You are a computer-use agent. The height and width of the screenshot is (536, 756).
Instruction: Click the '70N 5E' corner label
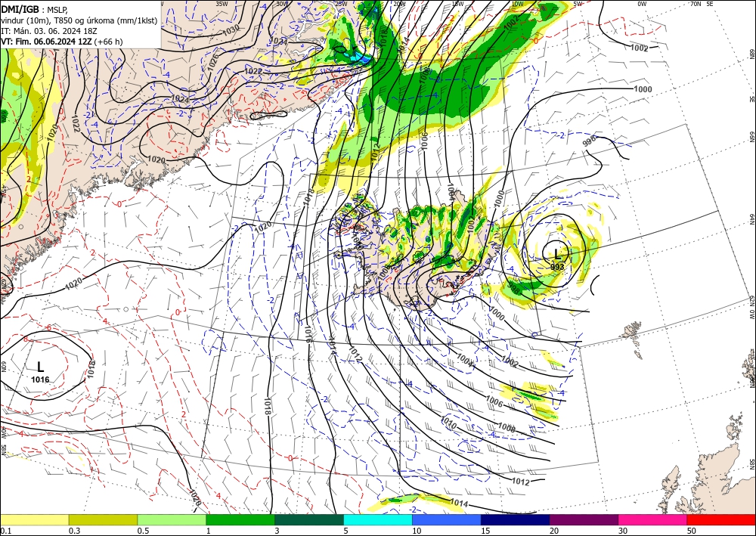tap(702, 4)
